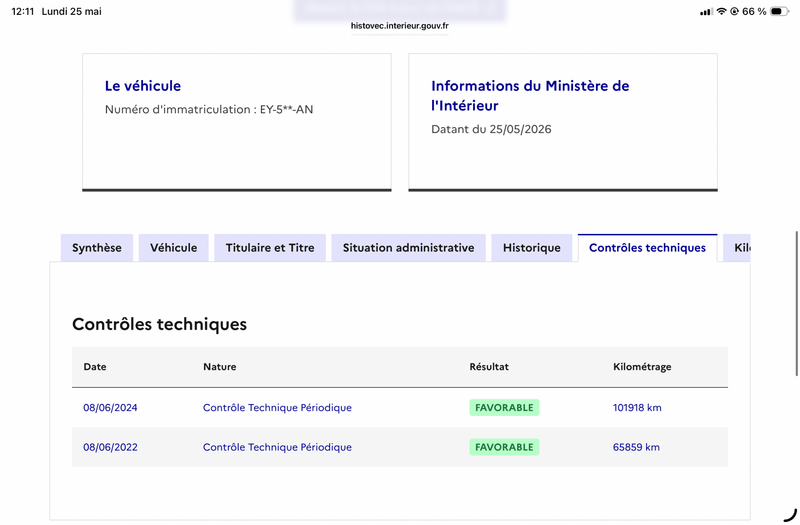Tap the Wi-Fi icon in status bar
Screen dimensions: 800x525
(721, 11)
